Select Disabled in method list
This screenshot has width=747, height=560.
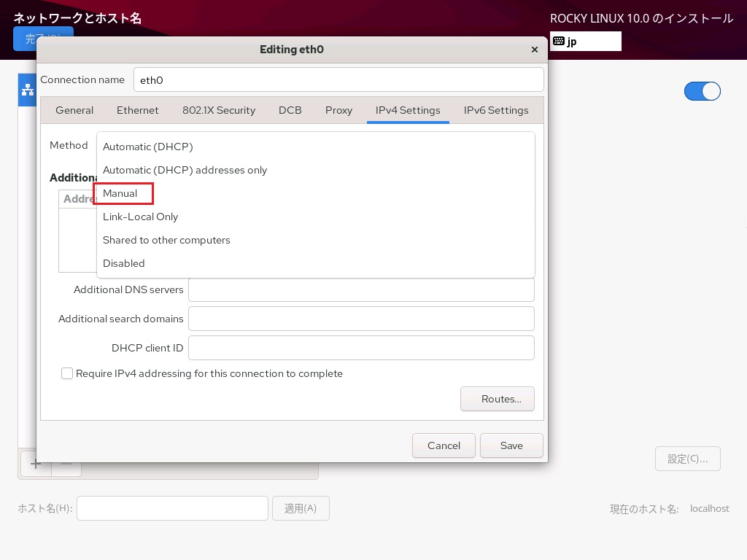point(124,263)
